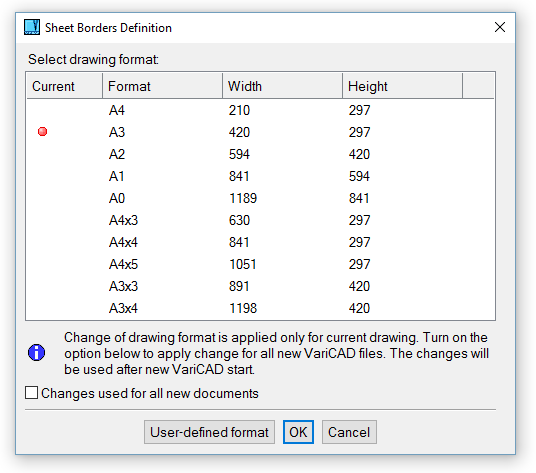536x473 pixels.
Task: Select the A2 format row
Action: pos(260,154)
